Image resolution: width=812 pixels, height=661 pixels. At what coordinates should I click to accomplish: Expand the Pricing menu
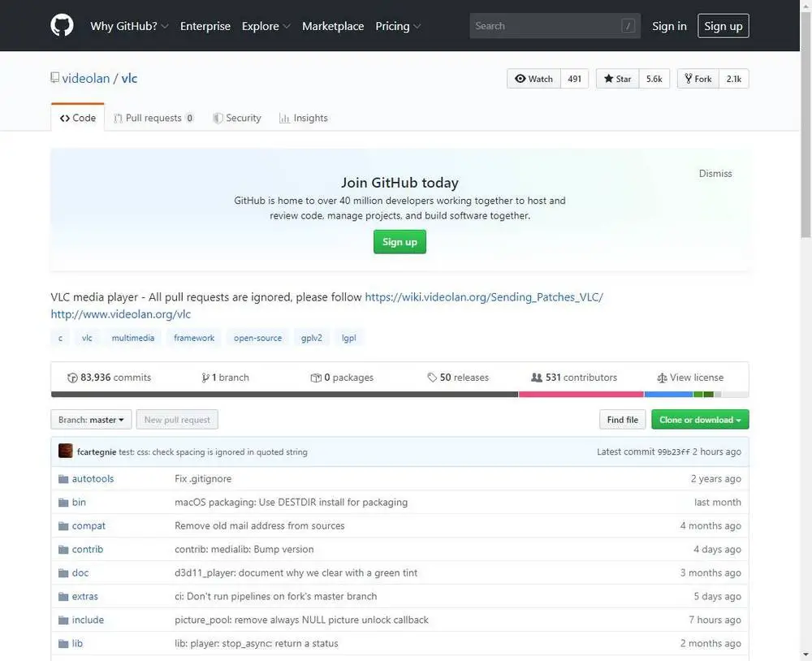tap(398, 26)
